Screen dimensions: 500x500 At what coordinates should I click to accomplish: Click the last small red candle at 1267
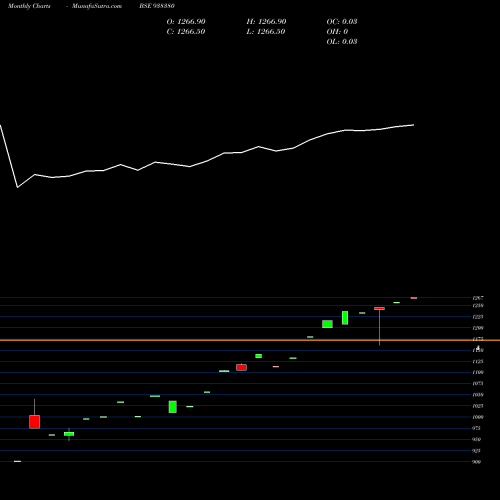click(x=414, y=298)
